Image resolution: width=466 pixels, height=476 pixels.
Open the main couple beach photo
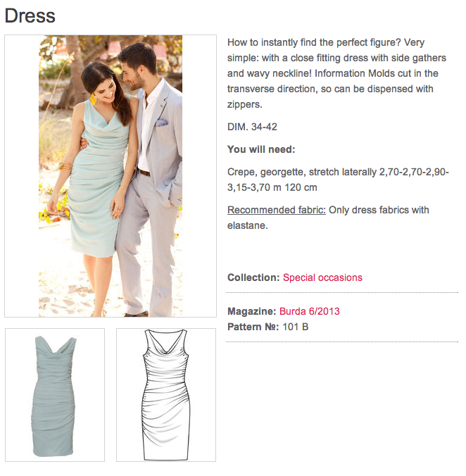pyautogui.click(x=111, y=176)
